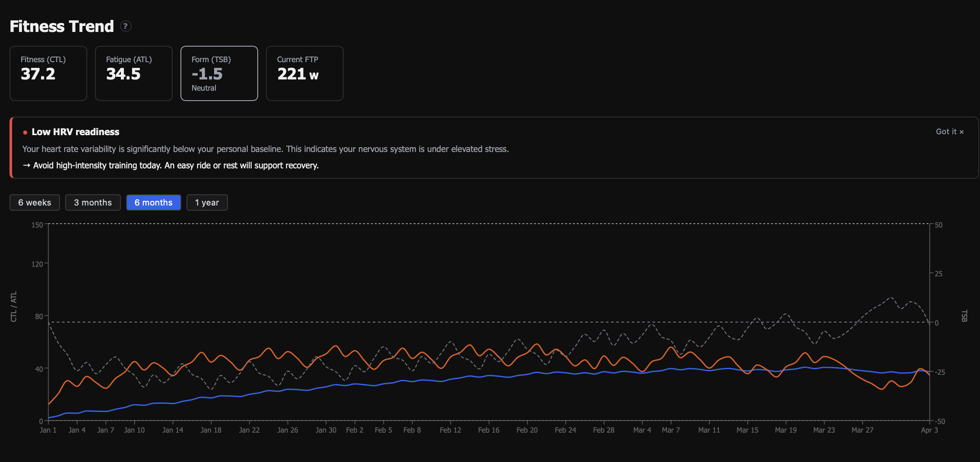980x462 pixels.
Task: Click the Apr 3 axis label
Action: pyautogui.click(x=930, y=430)
